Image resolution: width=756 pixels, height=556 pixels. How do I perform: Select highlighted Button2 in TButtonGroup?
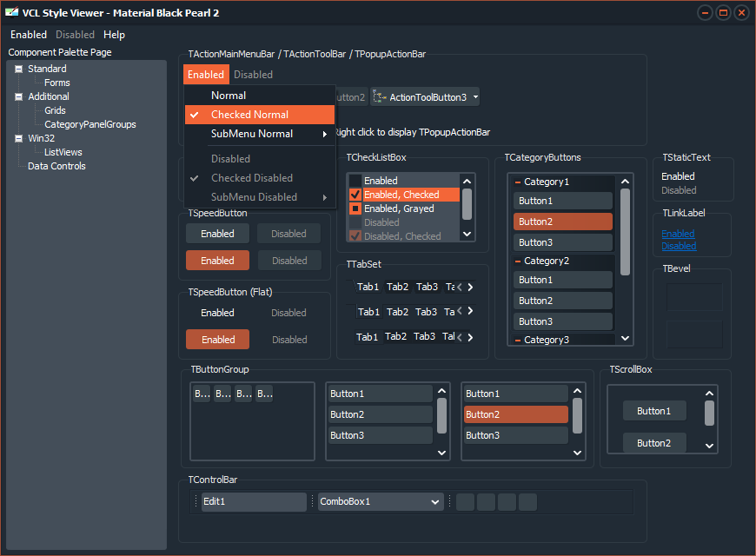tap(515, 414)
